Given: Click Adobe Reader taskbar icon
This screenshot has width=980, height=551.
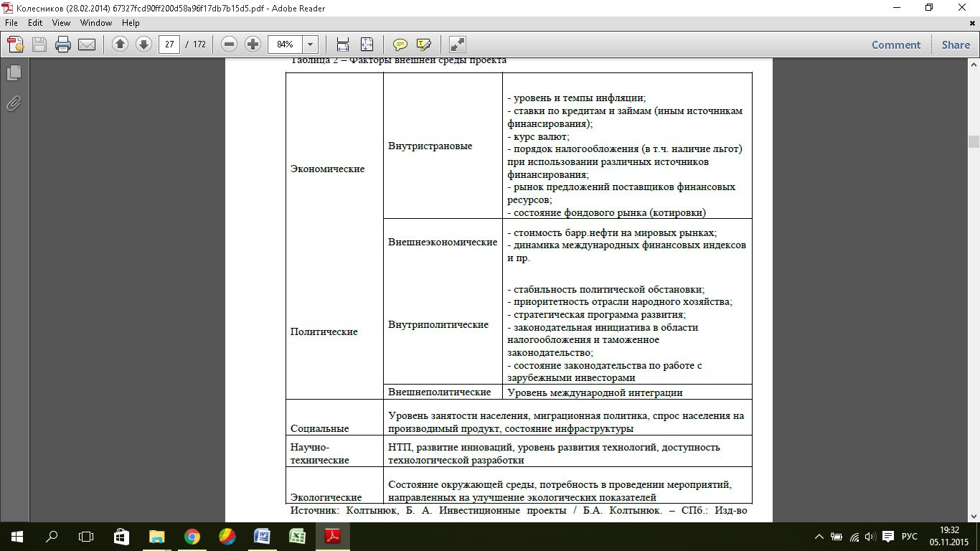Looking at the screenshot, I should pyautogui.click(x=333, y=537).
